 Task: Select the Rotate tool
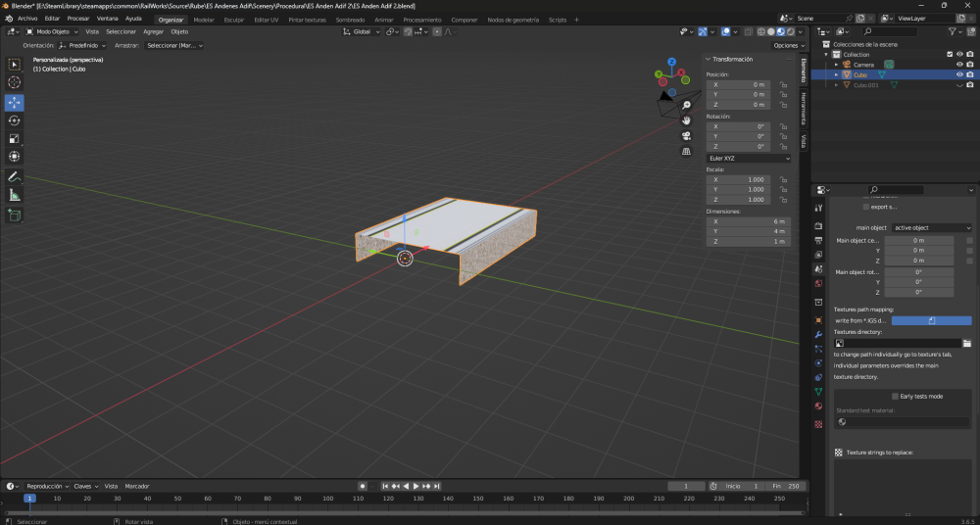point(15,120)
